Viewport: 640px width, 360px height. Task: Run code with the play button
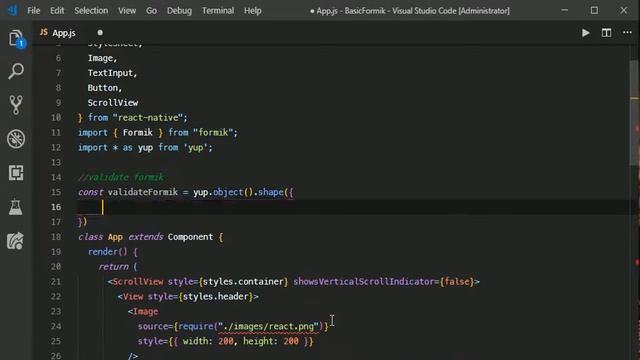pos(585,33)
